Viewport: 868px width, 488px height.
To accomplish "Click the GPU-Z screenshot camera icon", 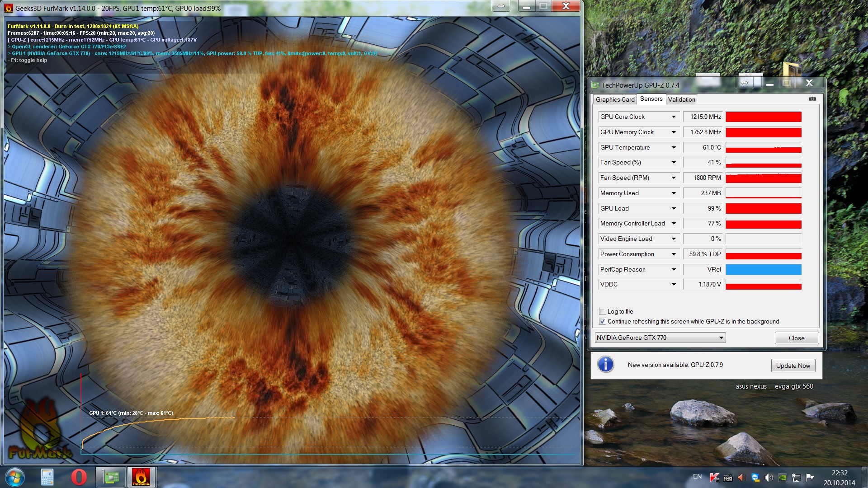I will point(812,99).
